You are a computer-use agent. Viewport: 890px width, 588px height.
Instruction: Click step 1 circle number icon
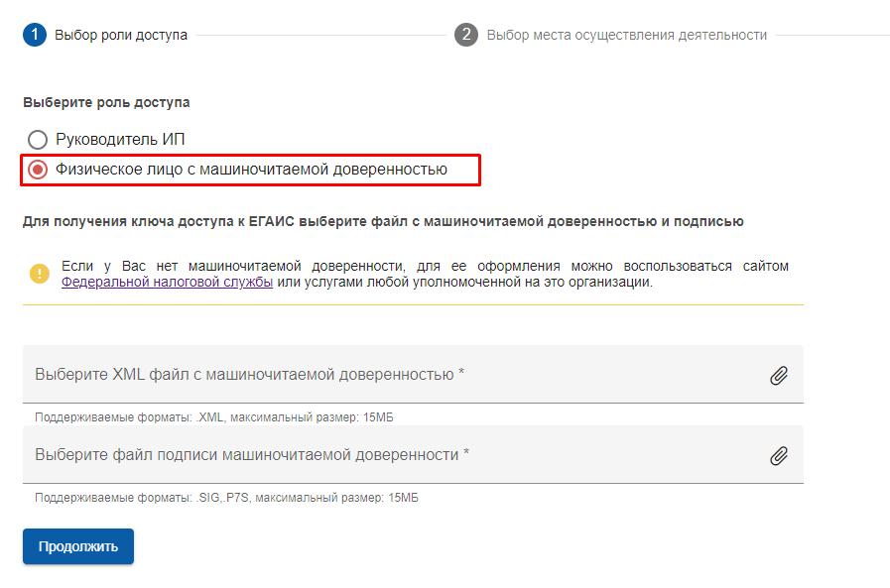35,35
